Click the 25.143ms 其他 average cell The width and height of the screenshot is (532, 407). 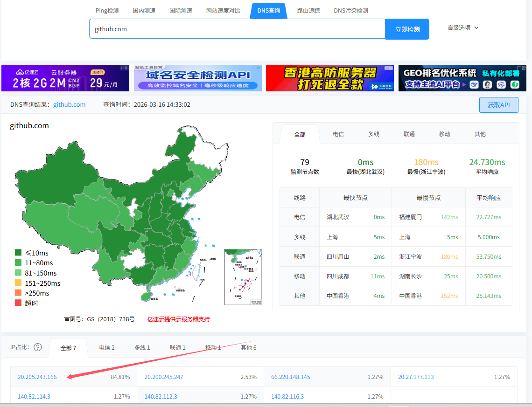tap(489, 296)
